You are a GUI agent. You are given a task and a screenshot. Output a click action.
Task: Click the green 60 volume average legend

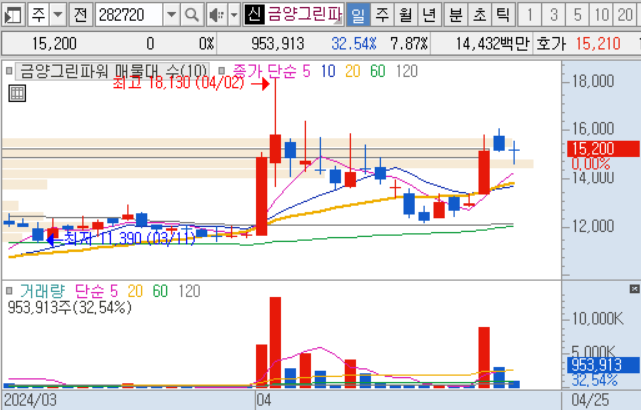tap(160, 291)
